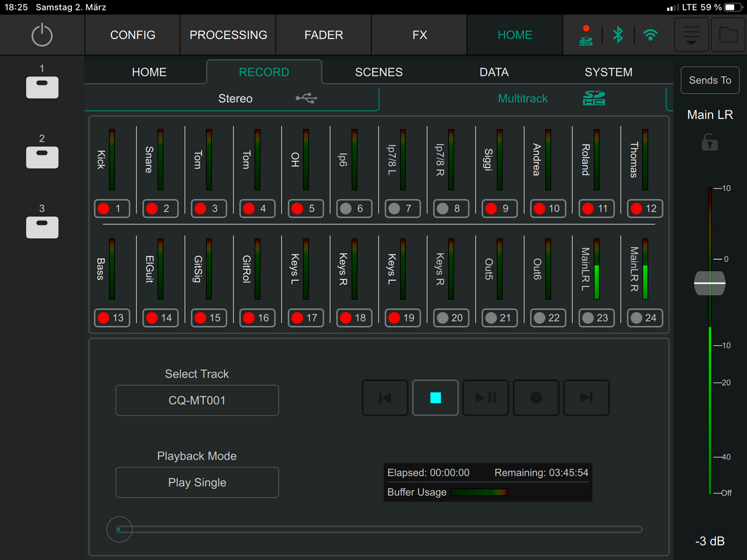This screenshot has width=747, height=560.
Task: Tap the Bluetooth status icon
Action: (x=618, y=35)
